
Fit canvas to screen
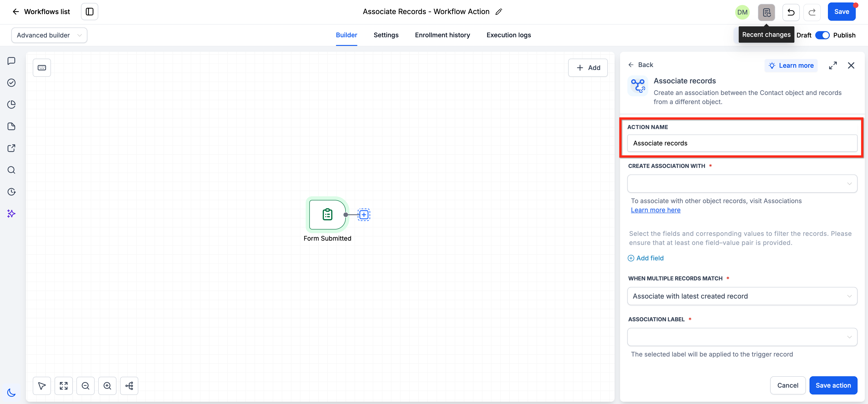click(64, 386)
